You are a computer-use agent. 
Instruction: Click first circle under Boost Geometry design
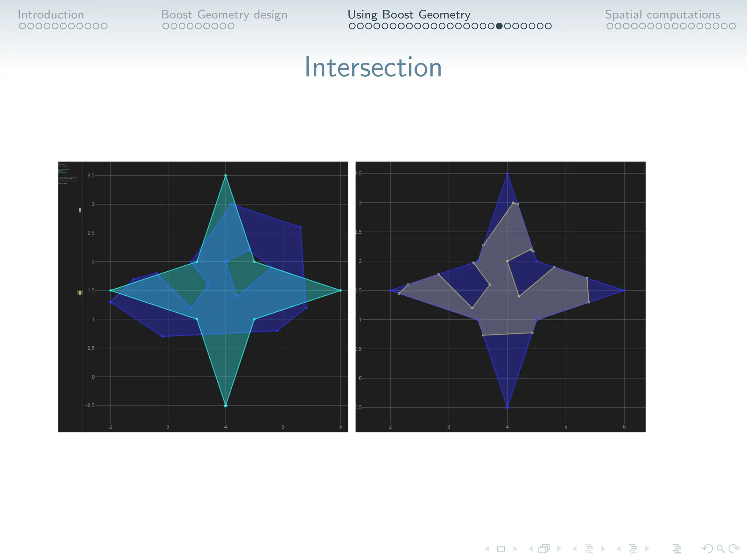pos(166,26)
